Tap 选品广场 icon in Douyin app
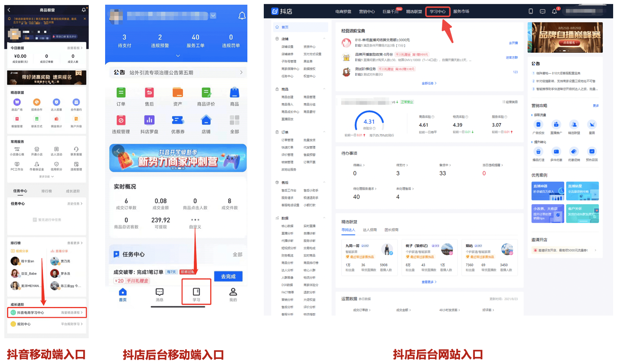Viewport: 619px width, 364px height. pos(17,102)
